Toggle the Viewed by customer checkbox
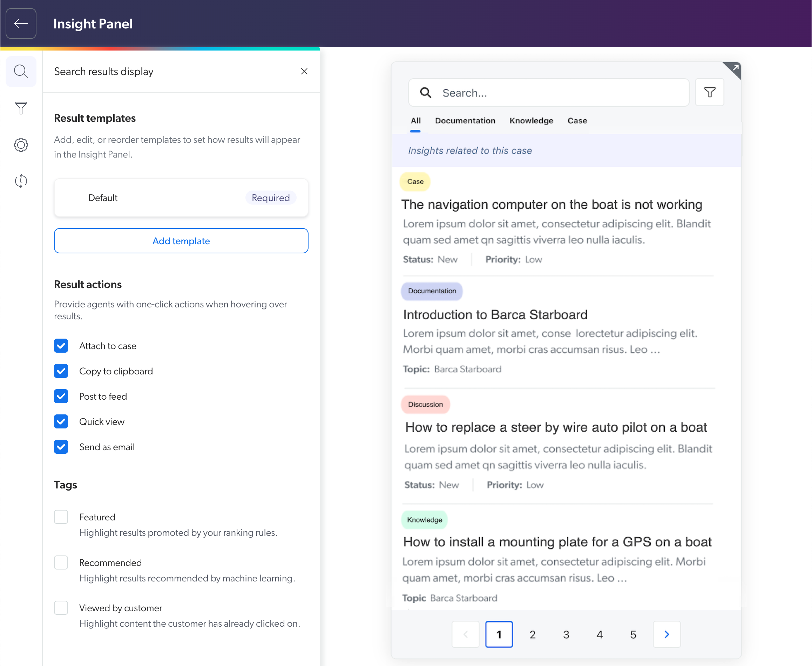 (61, 608)
